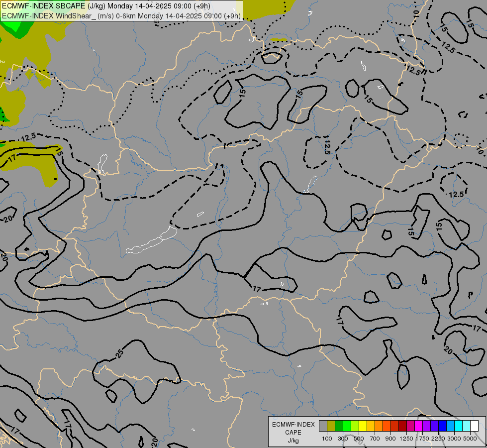The height and width of the screenshot is (448, 487).
Task: Click the 25 contour label on map
Action: click(x=119, y=353)
